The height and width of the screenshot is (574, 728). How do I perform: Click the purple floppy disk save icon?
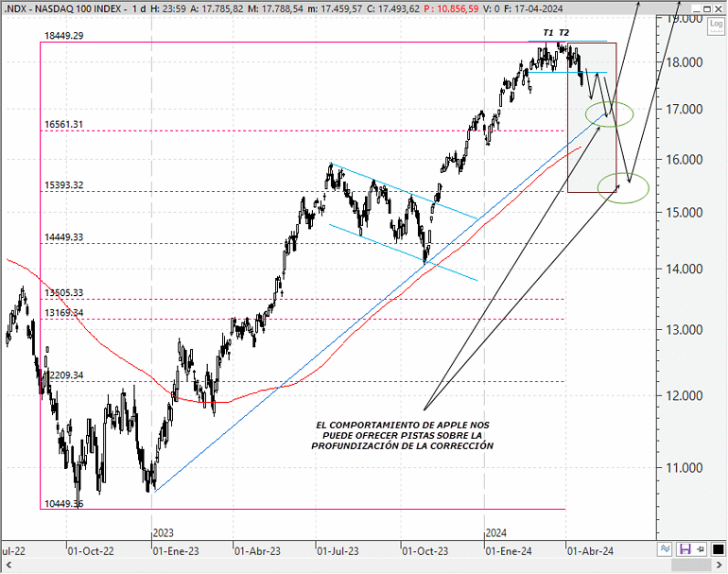click(685, 549)
